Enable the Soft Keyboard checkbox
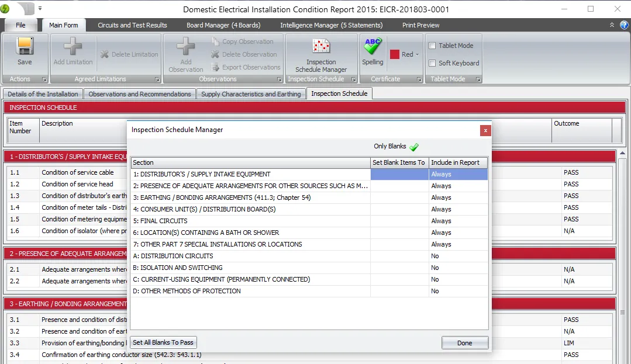The image size is (631, 364). (x=432, y=63)
